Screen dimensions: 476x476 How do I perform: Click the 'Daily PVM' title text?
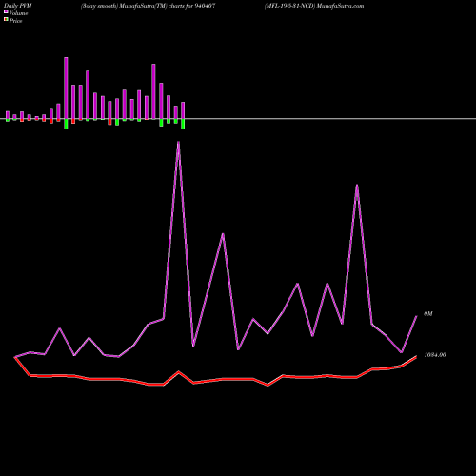click(18, 6)
